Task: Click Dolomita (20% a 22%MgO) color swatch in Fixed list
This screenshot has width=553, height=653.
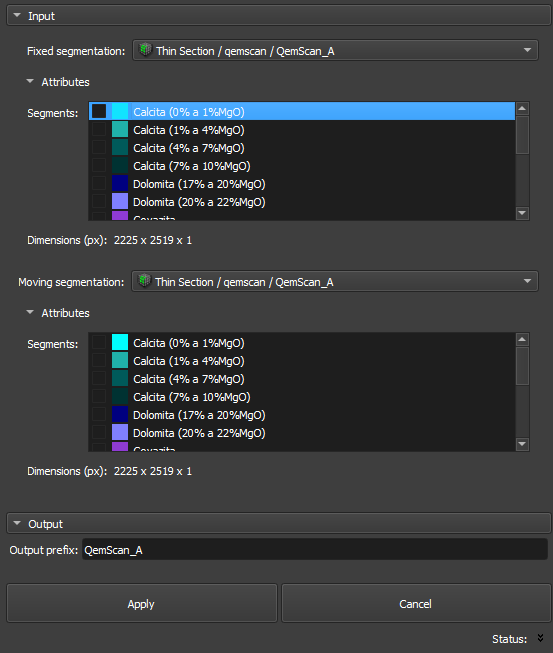Action: click(x=120, y=202)
